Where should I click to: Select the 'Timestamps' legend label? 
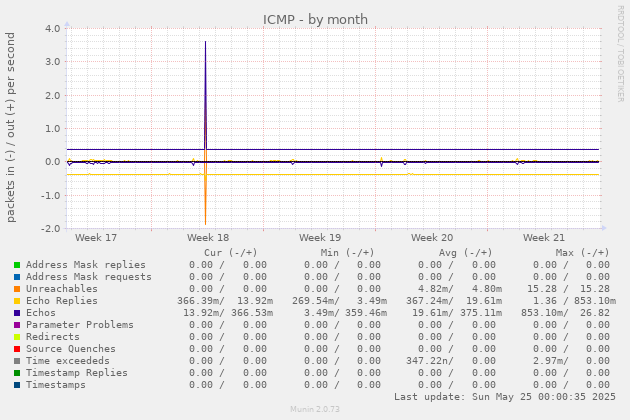[56, 385]
